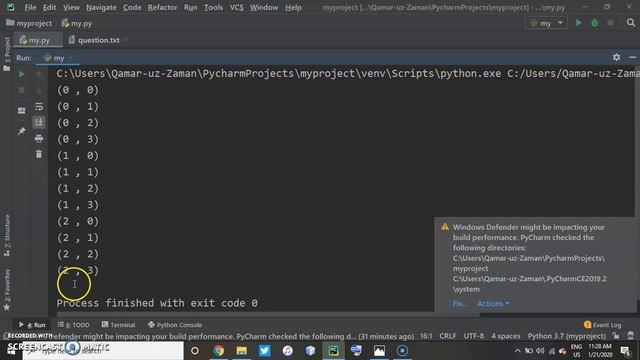The width and height of the screenshot is (640, 360).
Task: Pin the Run tab
Action: 22,131
